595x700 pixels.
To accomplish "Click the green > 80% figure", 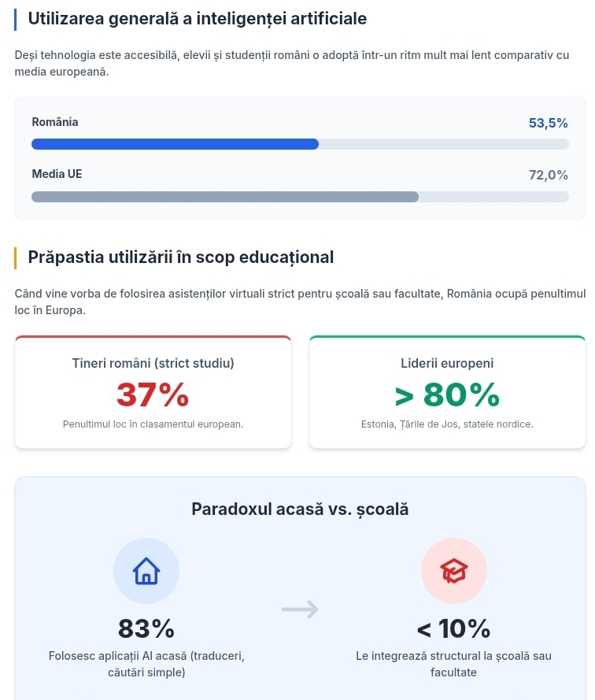I will [x=447, y=394].
